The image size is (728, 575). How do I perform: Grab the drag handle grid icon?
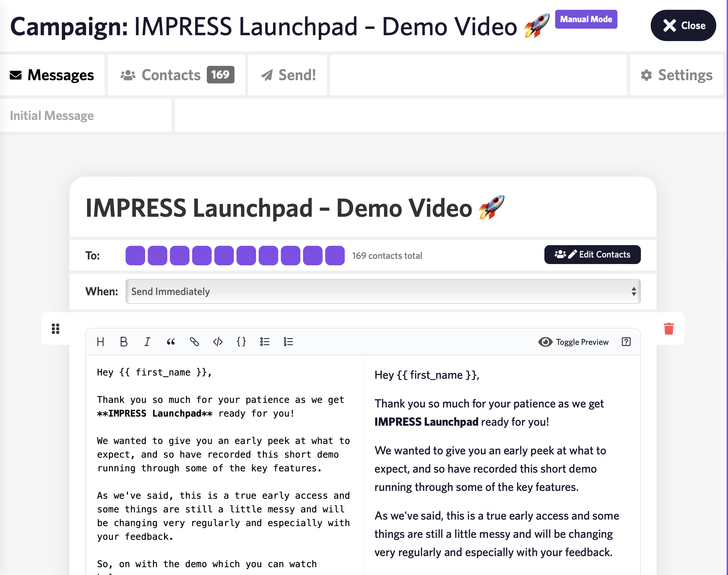coord(55,329)
